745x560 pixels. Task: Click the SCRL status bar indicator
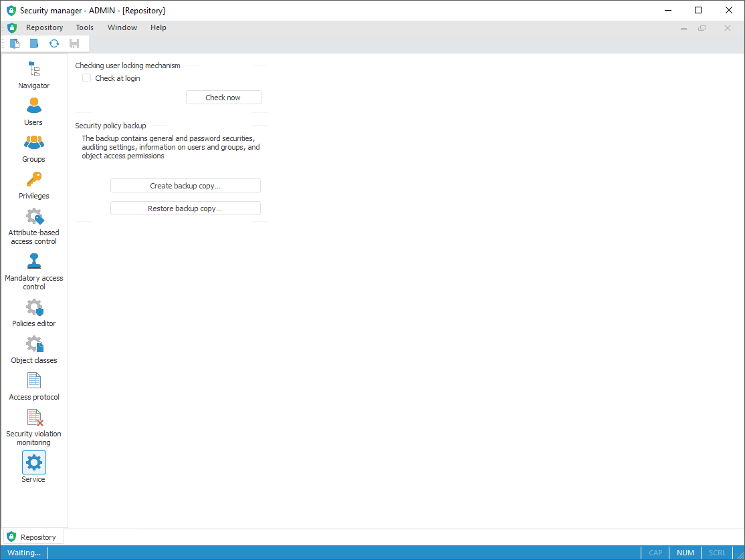point(717,553)
